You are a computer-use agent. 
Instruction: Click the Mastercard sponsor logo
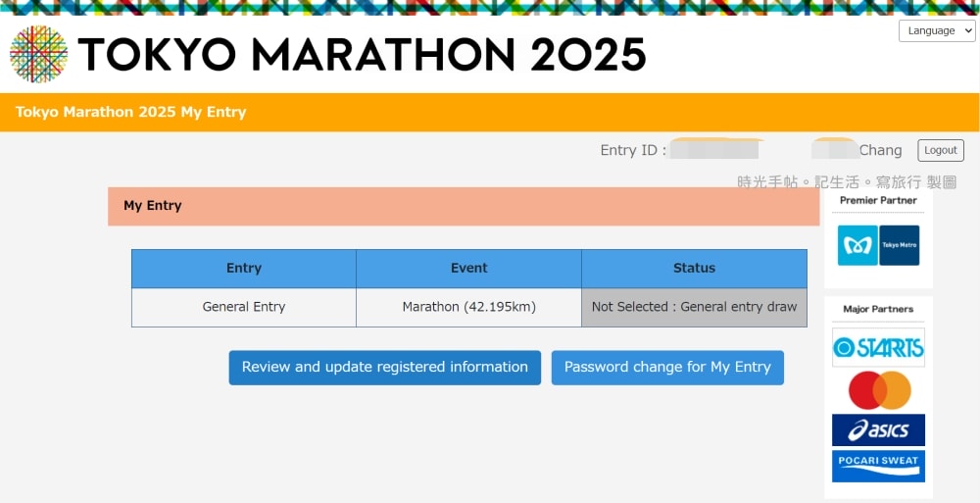[879, 390]
